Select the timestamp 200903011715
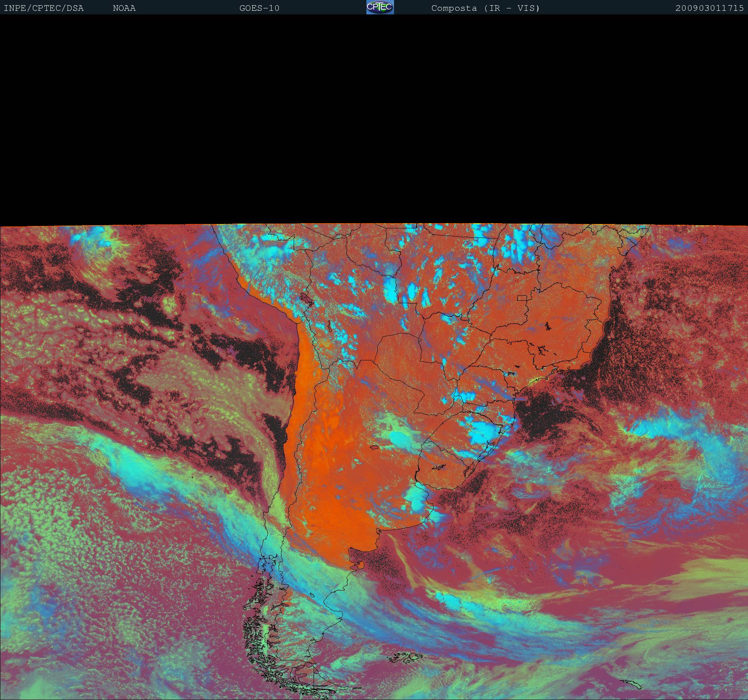 (710, 8)
